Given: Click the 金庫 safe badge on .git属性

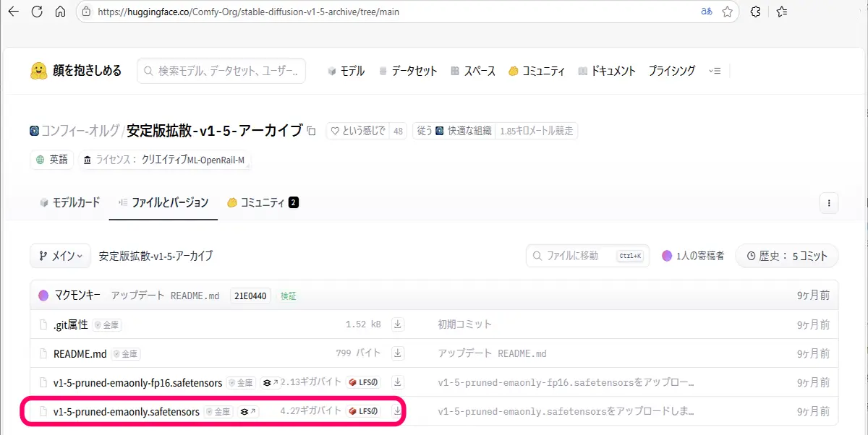Looking at the screenshot, I should pyautogui.click(x=106, y=325).
